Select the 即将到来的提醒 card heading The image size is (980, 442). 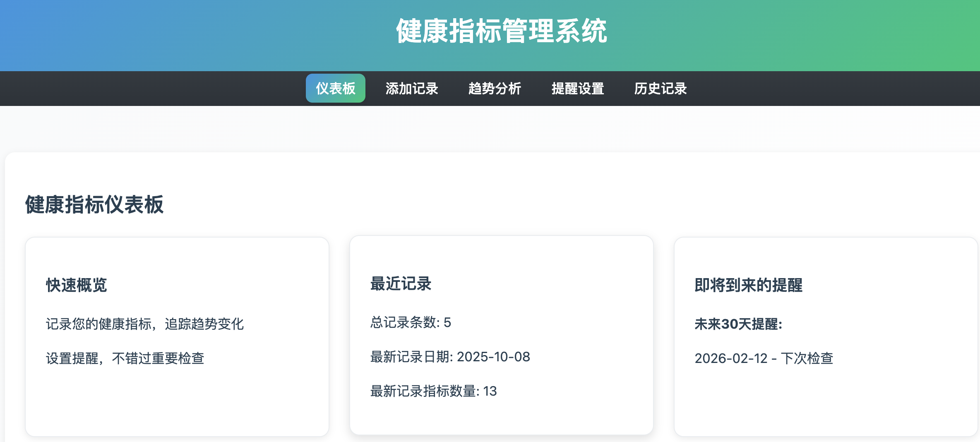(x=748, y=285)
